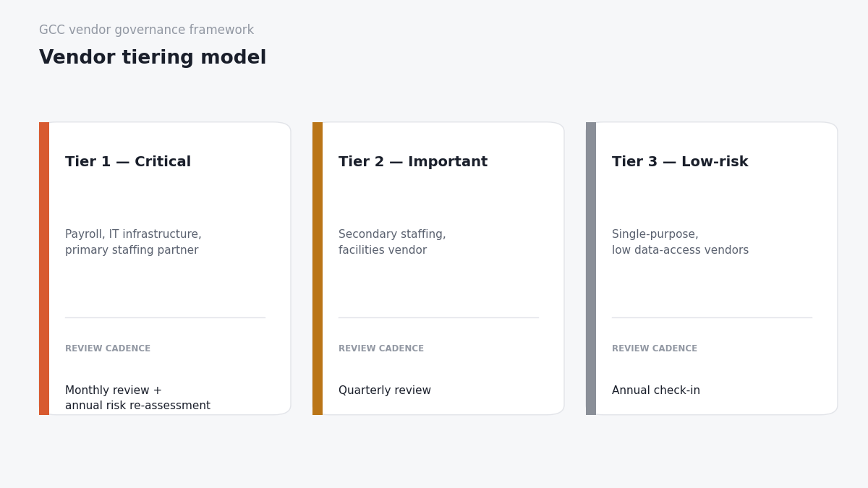Screen dimensions: 868x488
Task: Select the GCC vendor governance framework subtitle
Action: (147, 30)
